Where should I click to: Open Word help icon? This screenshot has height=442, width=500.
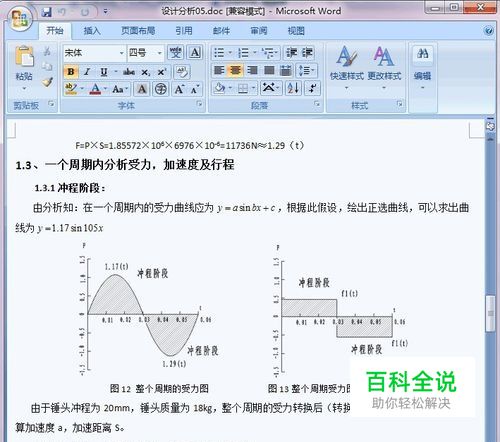point(488,31)
